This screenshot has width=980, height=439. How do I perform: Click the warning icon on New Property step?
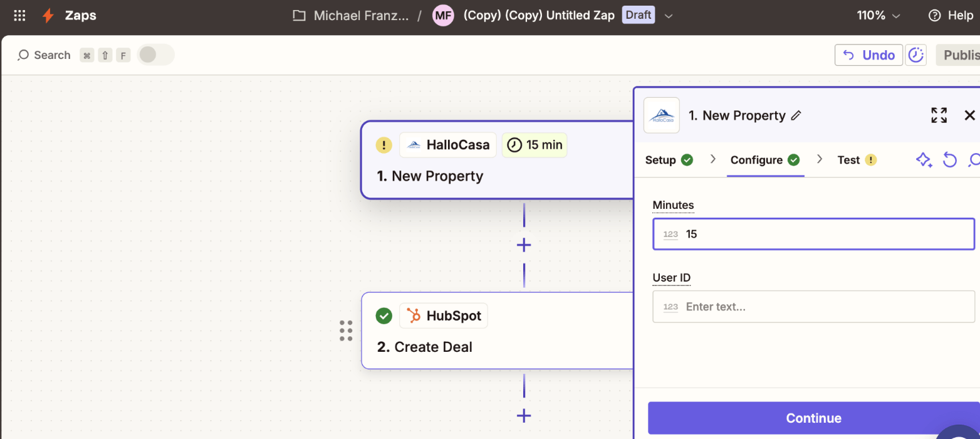[383, 145]
